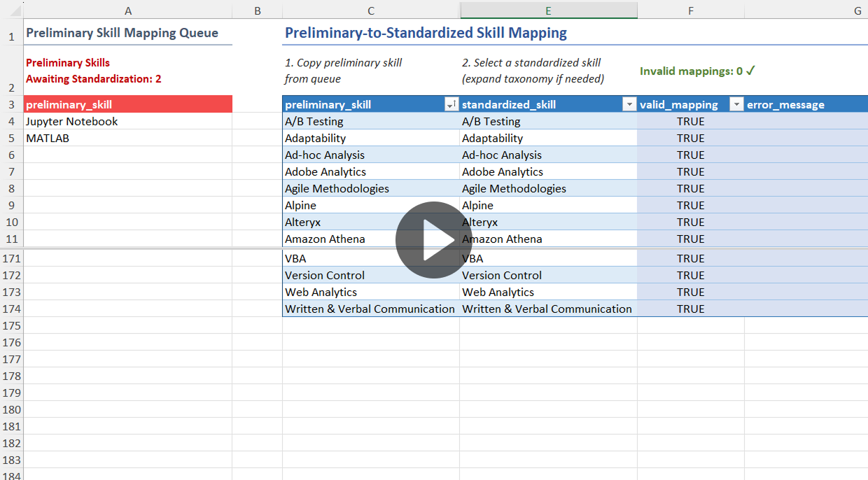Select row 175 header
This screenshot has width=868, height=480.
12,325
